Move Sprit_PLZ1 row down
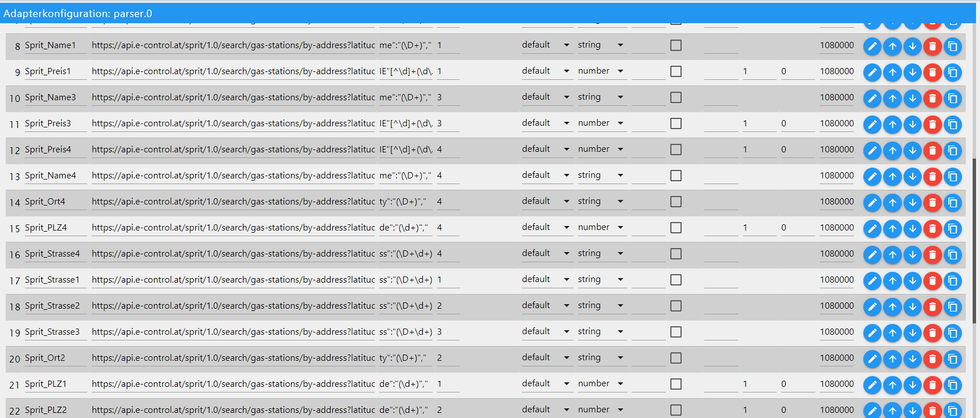The height and width of the screenshot is (418, 980). coord(913,385)
